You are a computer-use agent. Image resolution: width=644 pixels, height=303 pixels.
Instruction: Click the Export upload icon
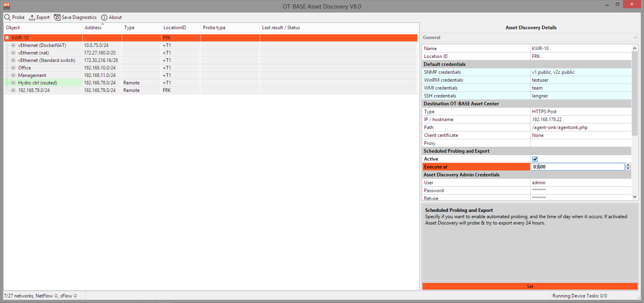[x=32, y=17]
